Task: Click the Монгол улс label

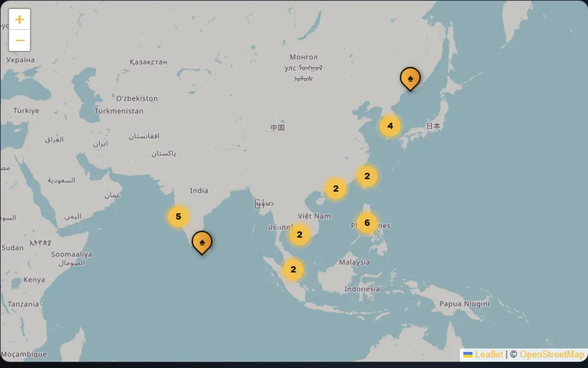Action: 303,67
